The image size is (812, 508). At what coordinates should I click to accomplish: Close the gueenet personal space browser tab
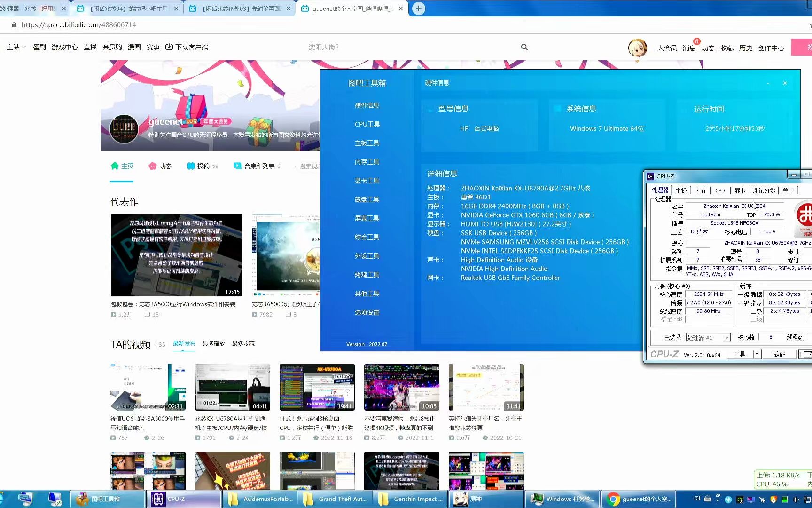pyautogui.click(x=401, y=8)
